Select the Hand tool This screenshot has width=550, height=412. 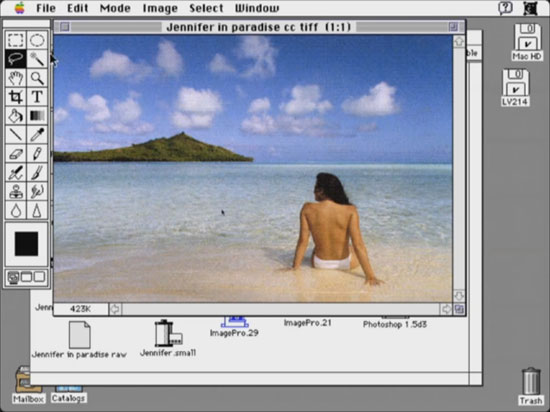[x=16, y=78]
